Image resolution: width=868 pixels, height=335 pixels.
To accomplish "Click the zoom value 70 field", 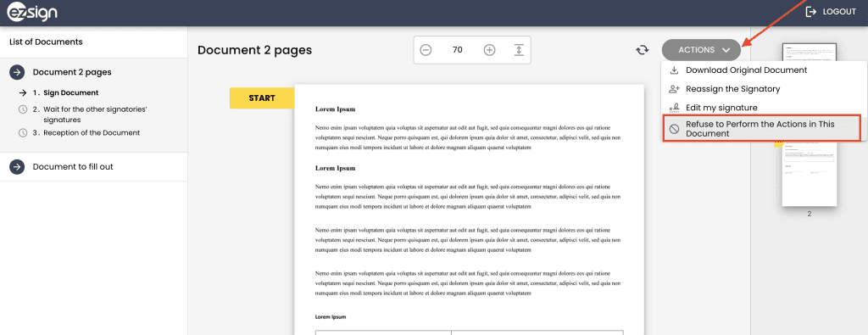I will point(457,50).
